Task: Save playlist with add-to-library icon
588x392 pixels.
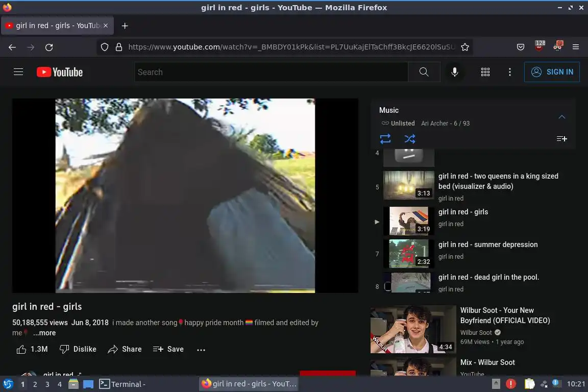Action: pyautogui.click(x=562, y=139)
